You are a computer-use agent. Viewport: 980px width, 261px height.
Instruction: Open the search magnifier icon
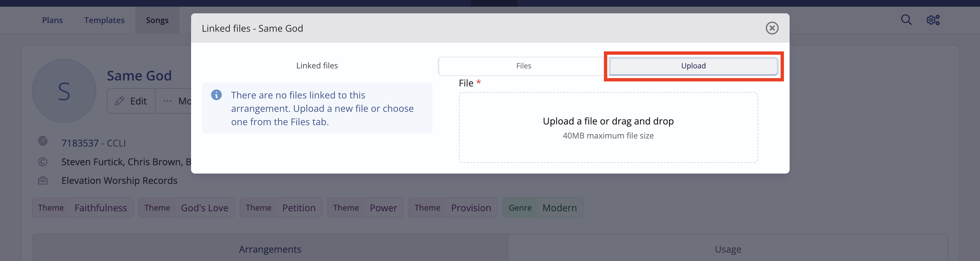point(906,20)
